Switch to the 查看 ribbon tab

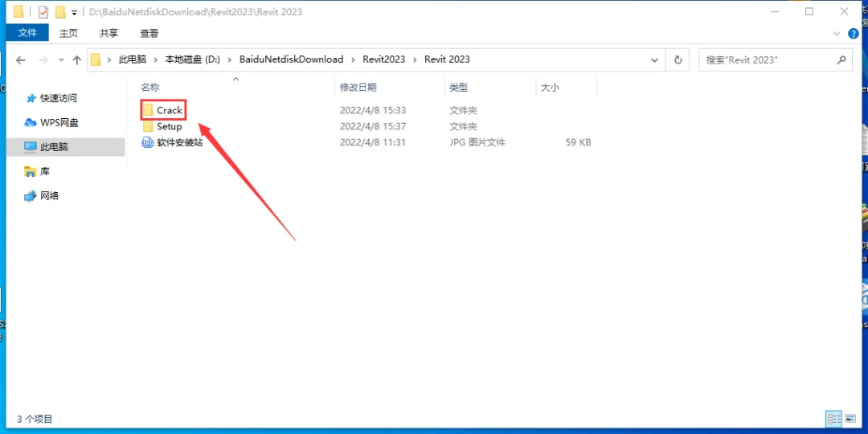[x=149, y=33]
